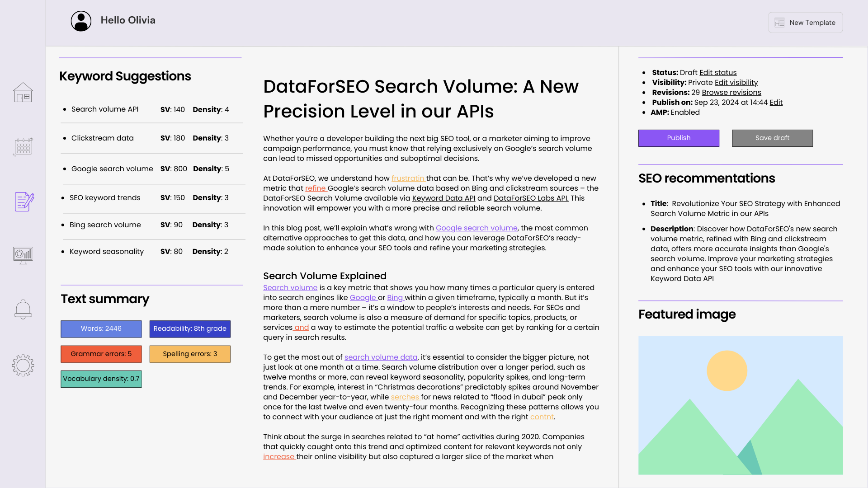Screen dimensions: 868x488
Task: Click the highlighted grammar word increase
Action: tap(278, 456)
